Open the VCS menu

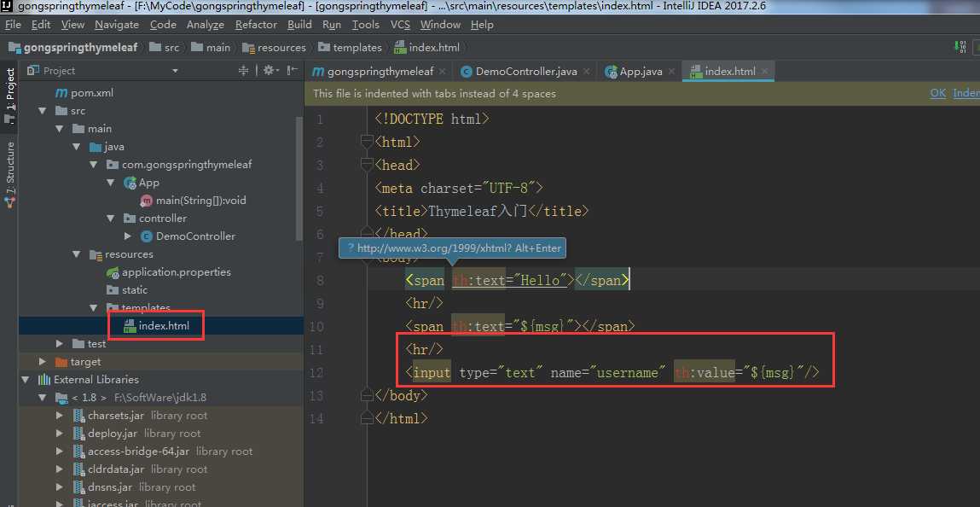400,25
